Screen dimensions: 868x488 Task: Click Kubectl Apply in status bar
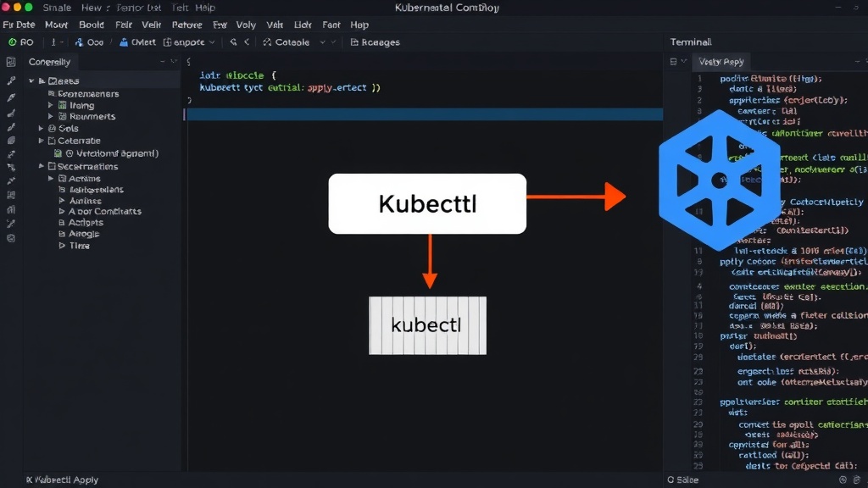pos(66,480)
